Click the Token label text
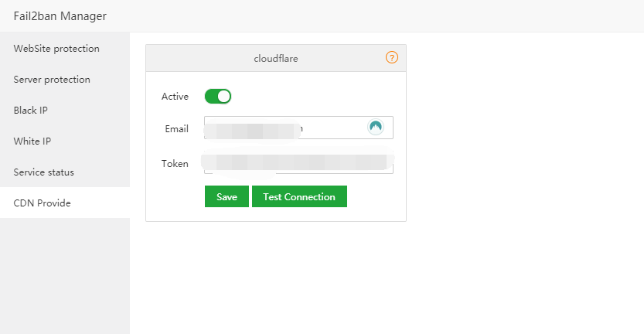The image size is (644, 334). click(x=175, y=164)
